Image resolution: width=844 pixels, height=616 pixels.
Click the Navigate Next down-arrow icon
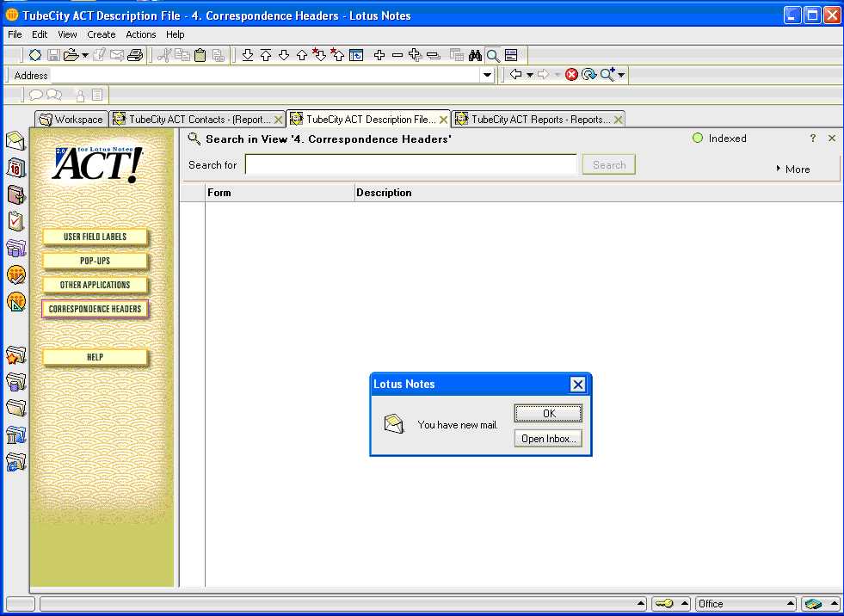coord(284,55)
